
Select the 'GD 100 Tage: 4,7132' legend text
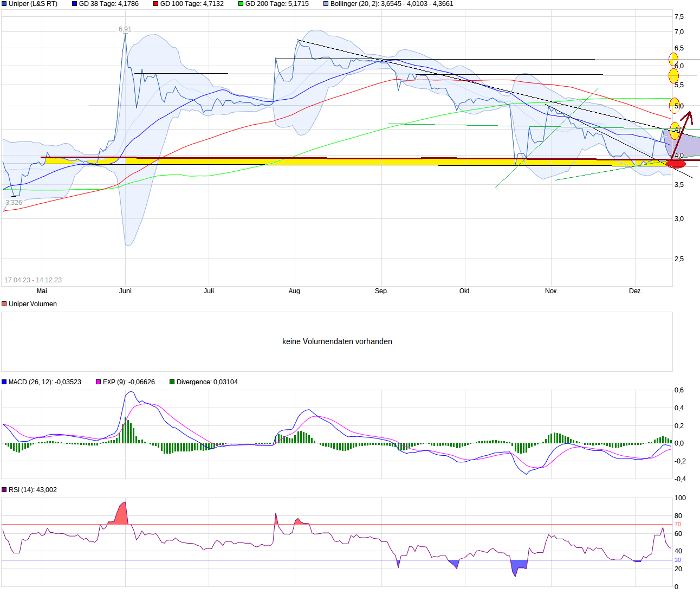point(192,4)
